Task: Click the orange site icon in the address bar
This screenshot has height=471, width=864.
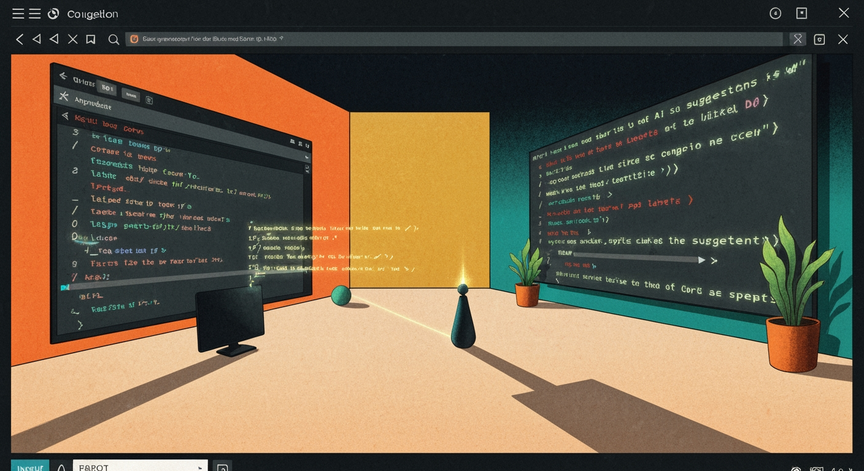Action: pos(134,39)
